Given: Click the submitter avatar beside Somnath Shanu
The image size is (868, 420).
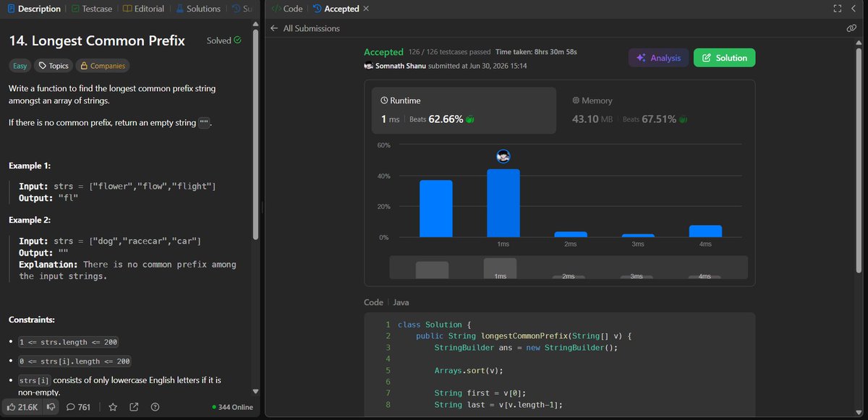Looking at the screenshot, I should 369,66.
